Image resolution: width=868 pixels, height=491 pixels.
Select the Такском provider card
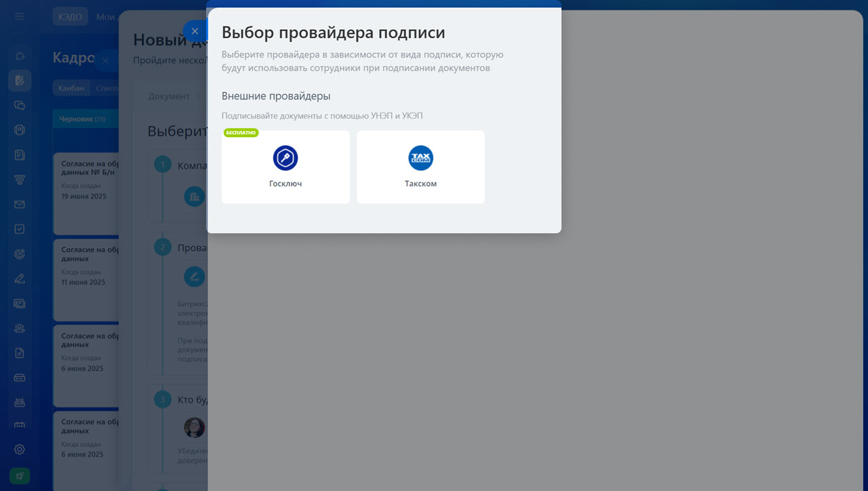tap(420, 167)
